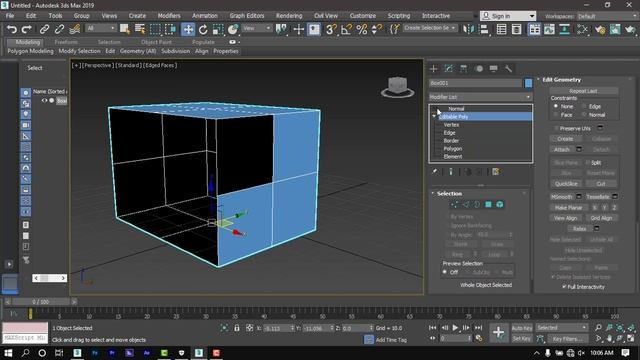Activate the Select Object tool

pos(124,29)
